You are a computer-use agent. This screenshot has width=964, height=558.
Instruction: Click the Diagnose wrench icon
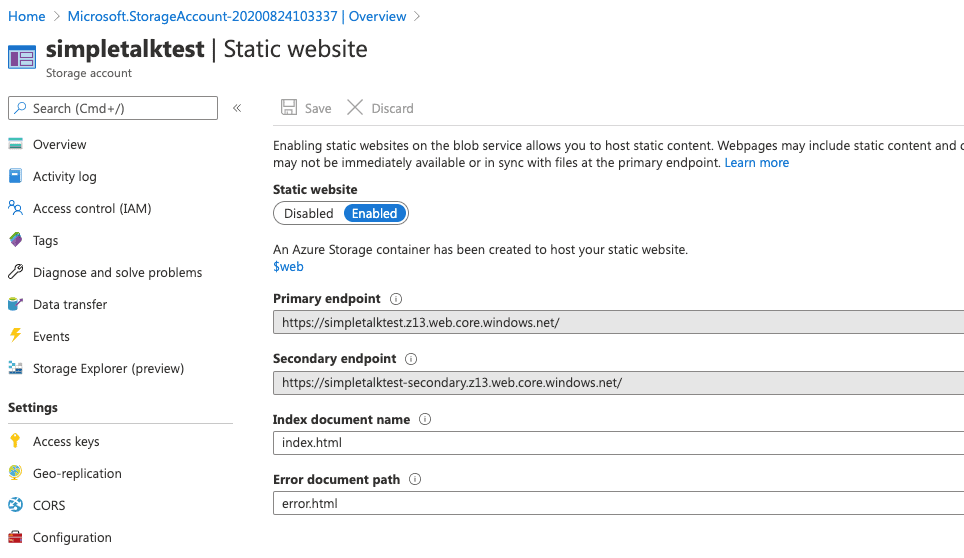tap(15, 272)
